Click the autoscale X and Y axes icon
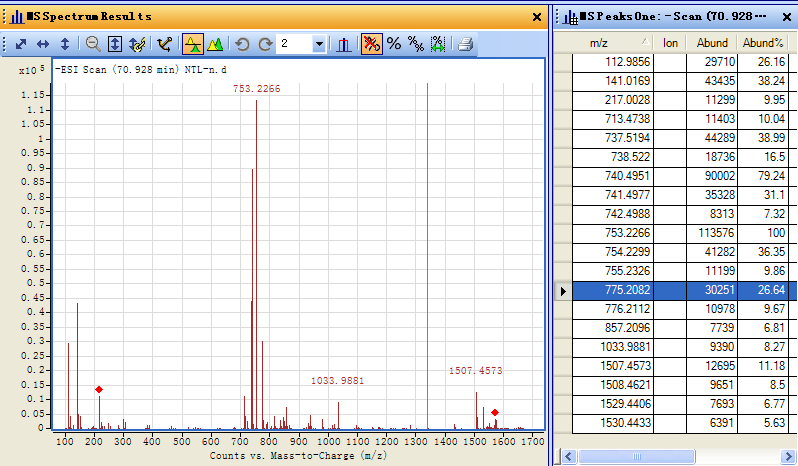 pos(21,44)
